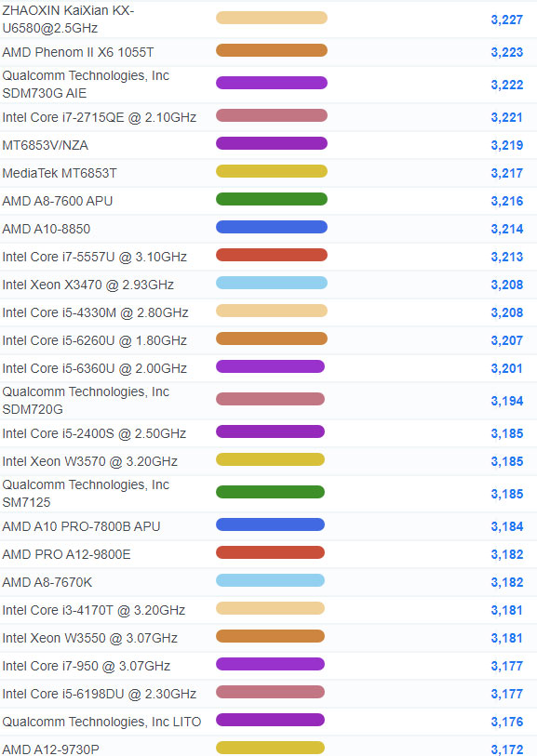Click score 3,207 for i5-6260U
Viewport: 537px width, 756px height.
(507, 341)
